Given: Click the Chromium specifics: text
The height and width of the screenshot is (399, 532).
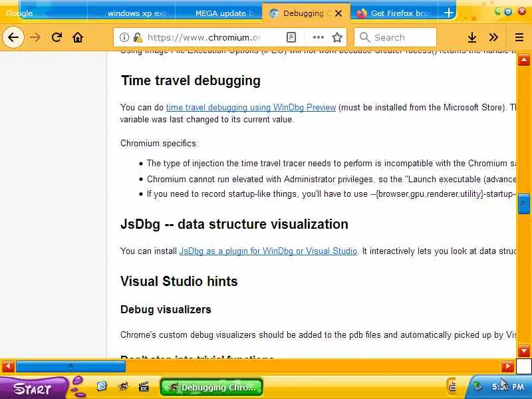Looking at the screenshot, I should [x=159, y=143].
